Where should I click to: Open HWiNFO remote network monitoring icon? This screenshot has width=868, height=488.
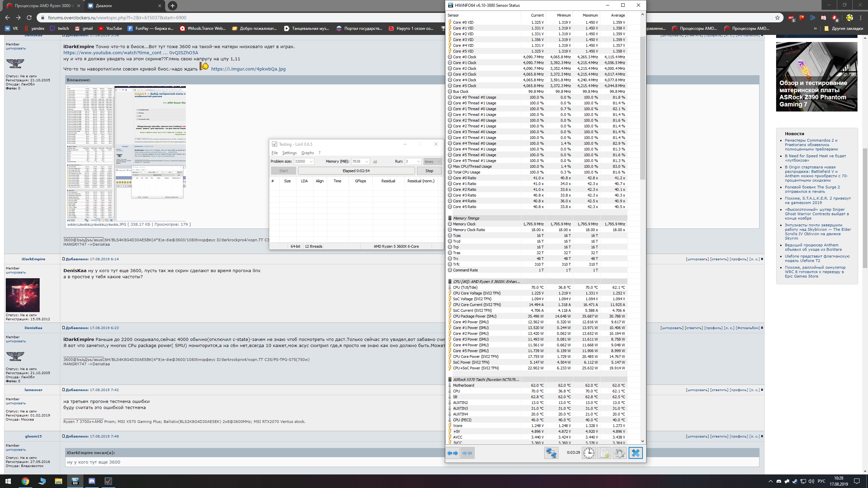click(x=551, y=453)
